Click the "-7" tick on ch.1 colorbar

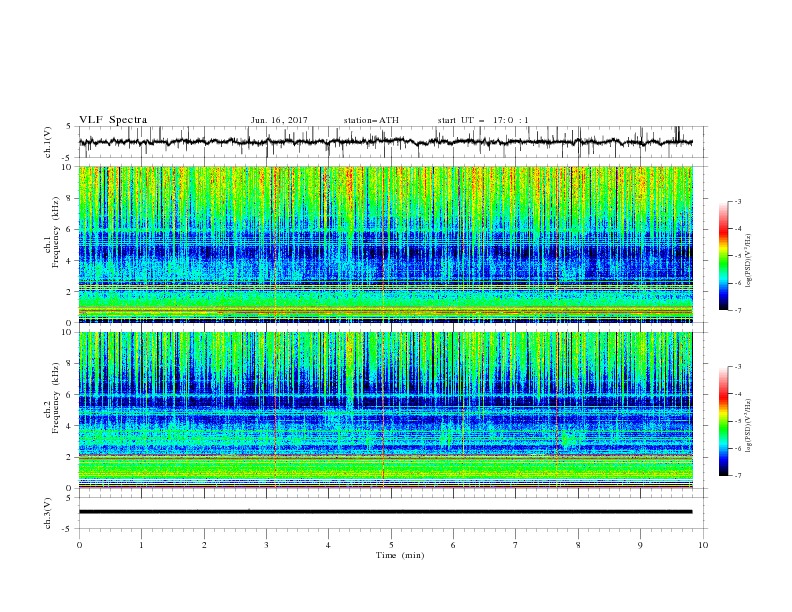pyautogui.click(x=737, y=310)
